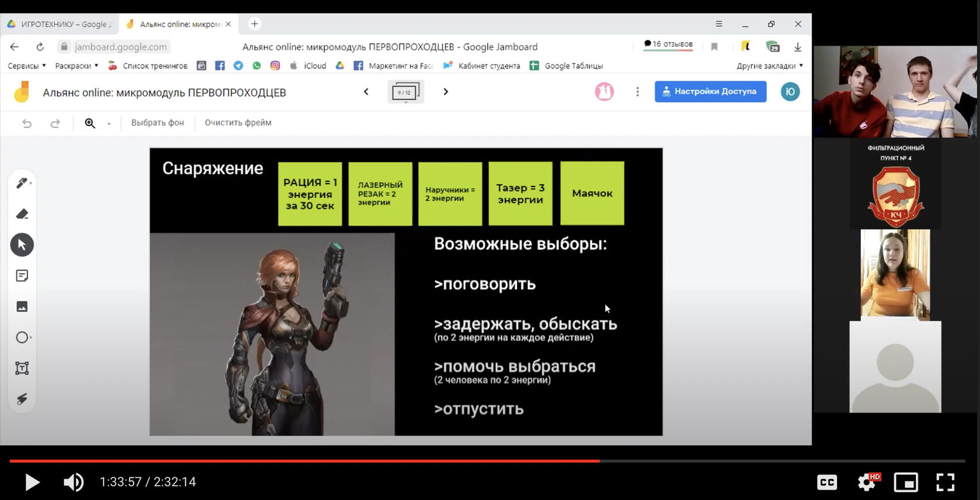Bookmark this page in the browser
Screen dimensions: 980x500
click(x=714, y=47)
